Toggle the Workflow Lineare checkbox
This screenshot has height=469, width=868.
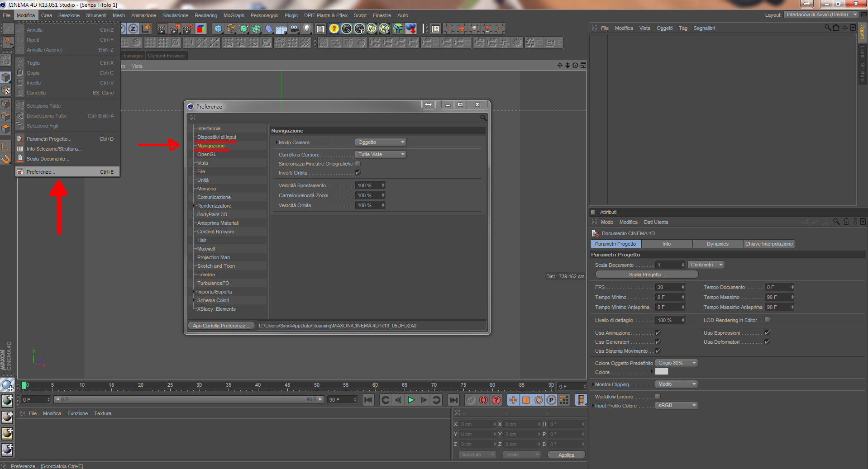[658, 397]
